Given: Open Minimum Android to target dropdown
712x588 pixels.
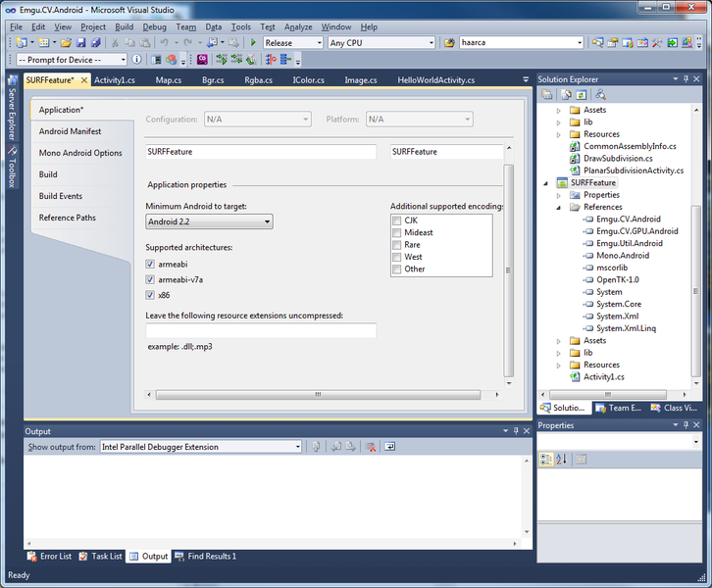Looking at the screenshot, I should [x=209, y=221].
